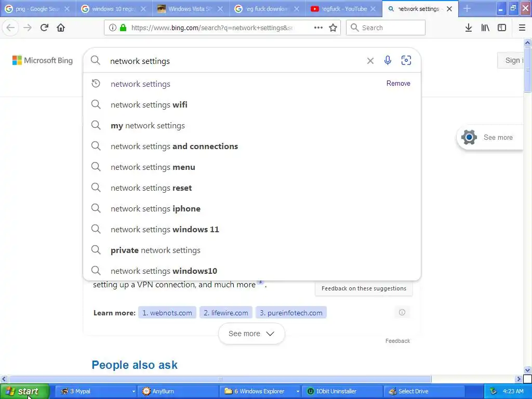
Task: Choose suggestion 'network settings windows 11'
Action: point(252,229)
